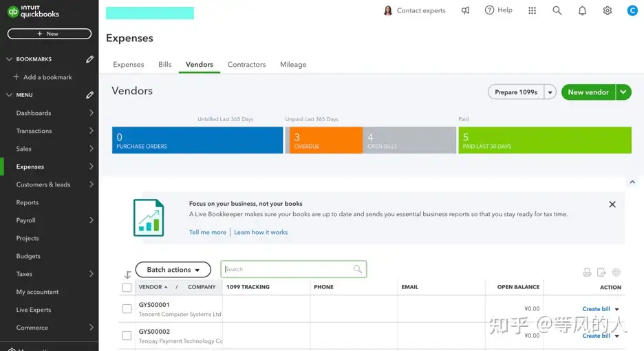
Task: Print the vendor list
Action: pyautogui.click(x=586, y=272)
